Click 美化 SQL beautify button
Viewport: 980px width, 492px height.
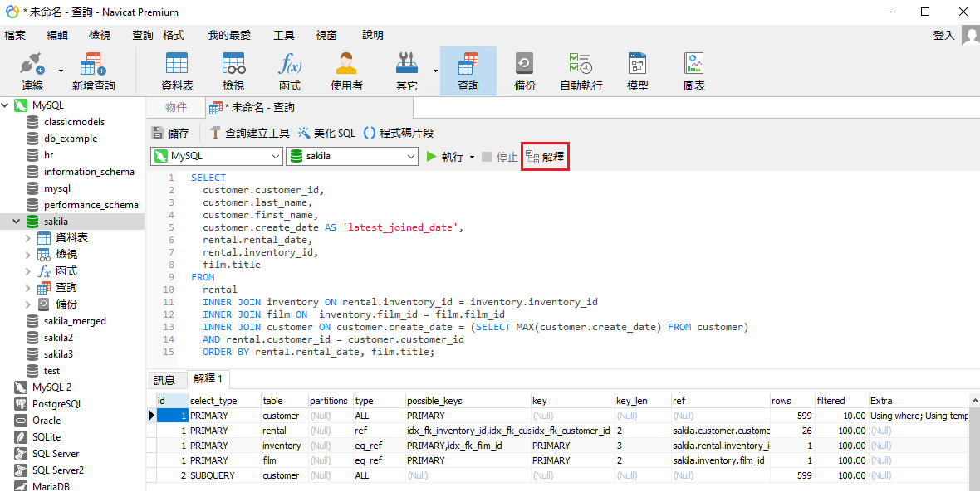click(326, 133)
